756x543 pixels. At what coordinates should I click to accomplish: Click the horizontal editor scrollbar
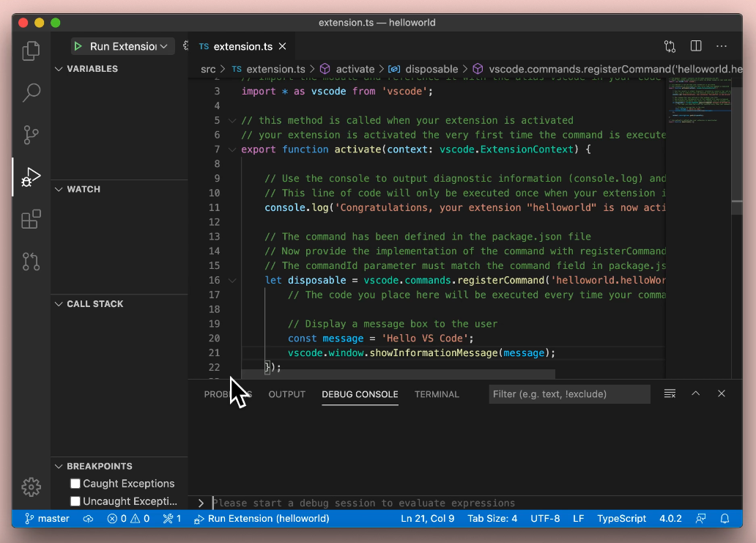coord(398,374)
